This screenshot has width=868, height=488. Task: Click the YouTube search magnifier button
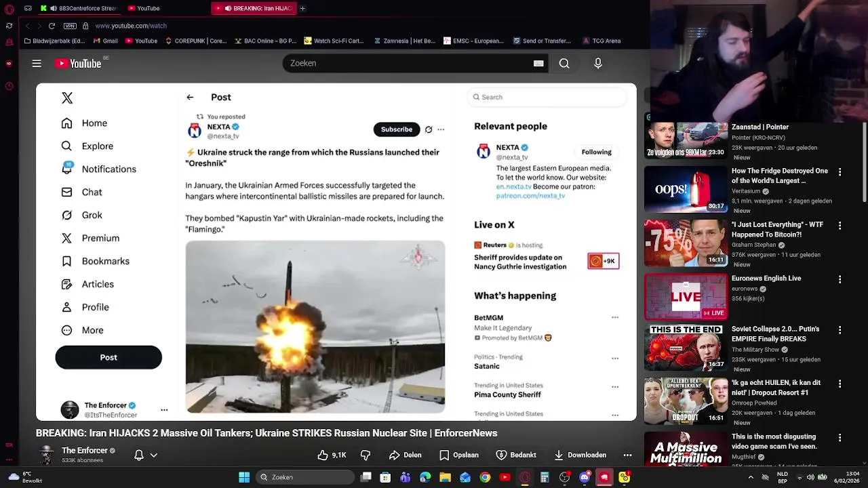(564, 63)
